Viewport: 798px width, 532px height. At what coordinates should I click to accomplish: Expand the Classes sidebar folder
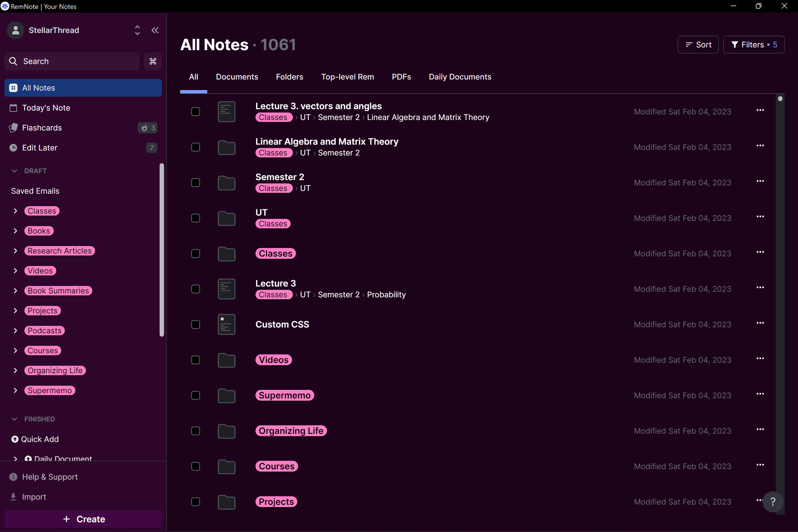pos(15,211)
